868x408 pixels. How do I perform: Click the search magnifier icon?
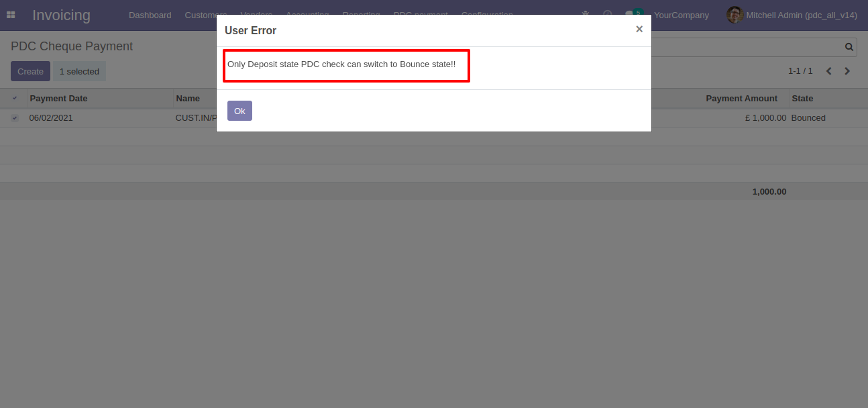click(x=849, y=47)
